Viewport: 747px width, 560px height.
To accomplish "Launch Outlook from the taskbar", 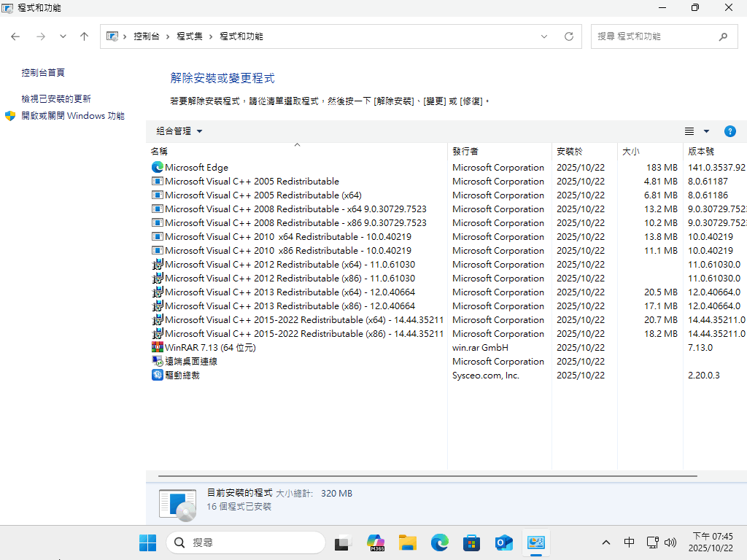I will 503,542.
